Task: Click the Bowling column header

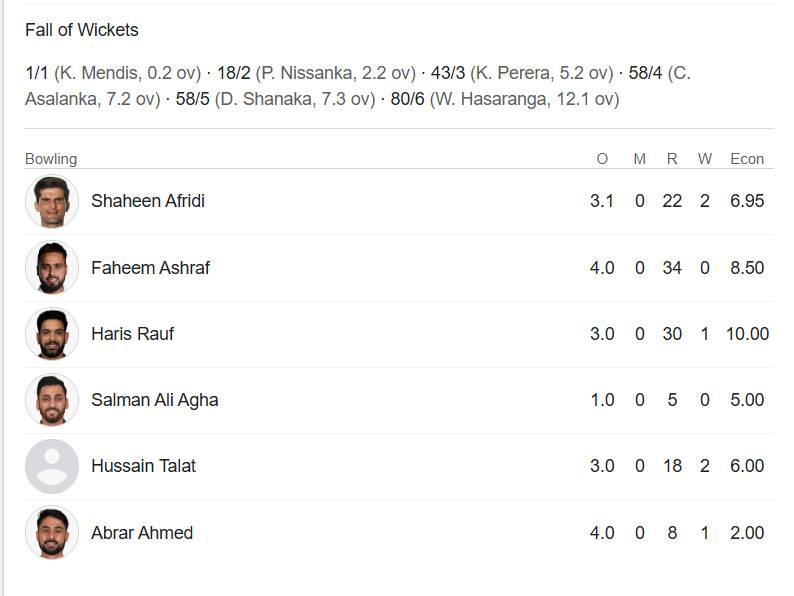Action: (x=51, y=159)
